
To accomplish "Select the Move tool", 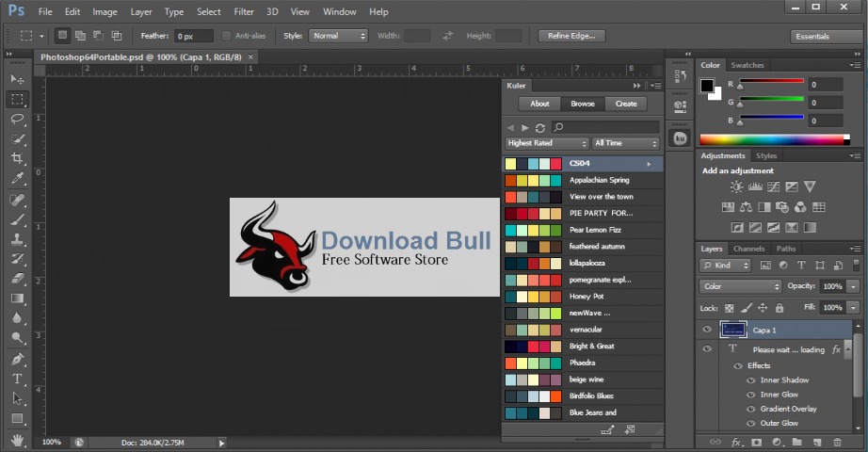I will pos(17,79).
